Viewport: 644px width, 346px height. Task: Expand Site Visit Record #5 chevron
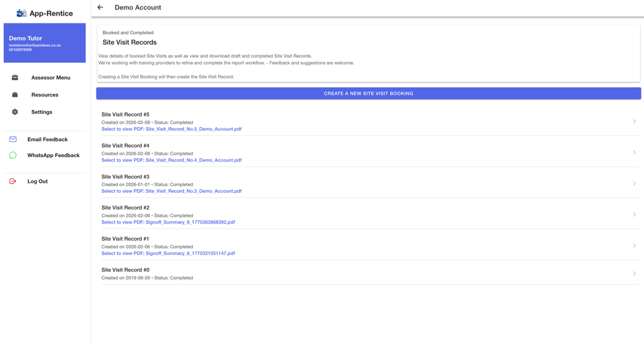point(634,121)
